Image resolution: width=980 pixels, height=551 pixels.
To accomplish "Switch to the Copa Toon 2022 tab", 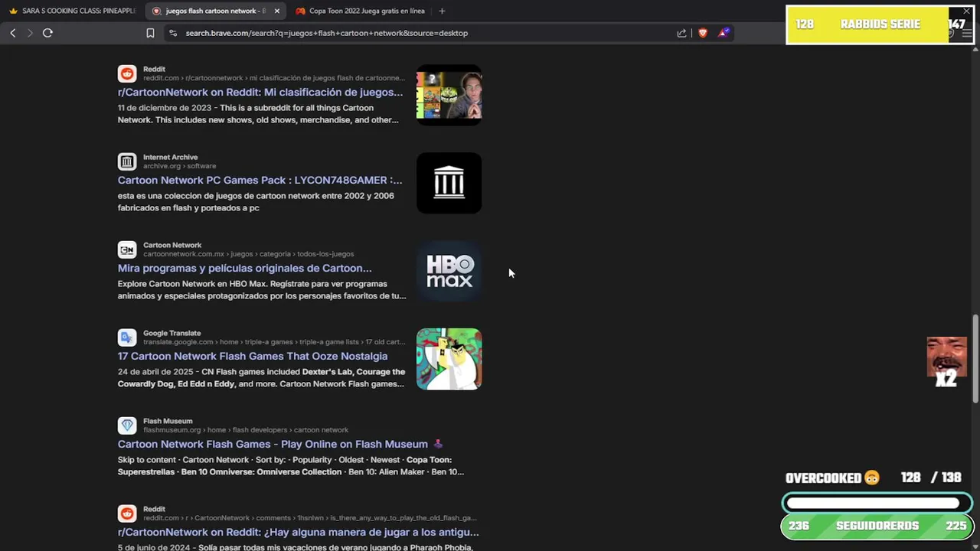I will click(x=360, y=11).
